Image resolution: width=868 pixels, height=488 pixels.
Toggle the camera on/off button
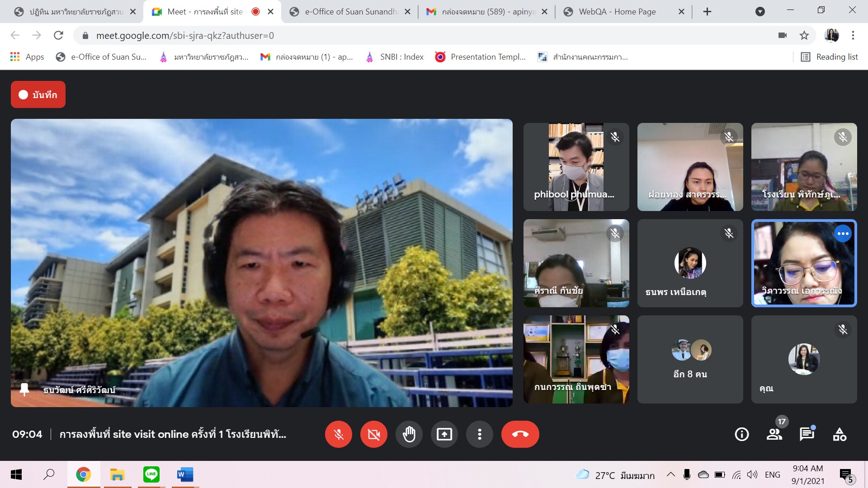pos(373,434)
